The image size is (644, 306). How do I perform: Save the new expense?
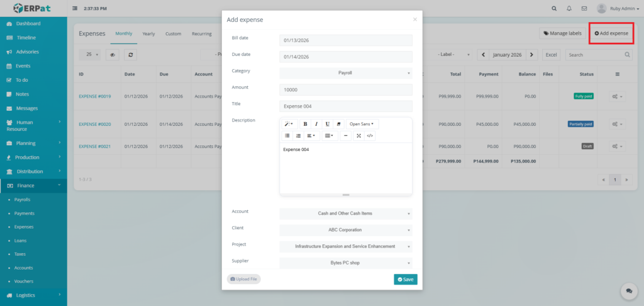click(406, 280)
